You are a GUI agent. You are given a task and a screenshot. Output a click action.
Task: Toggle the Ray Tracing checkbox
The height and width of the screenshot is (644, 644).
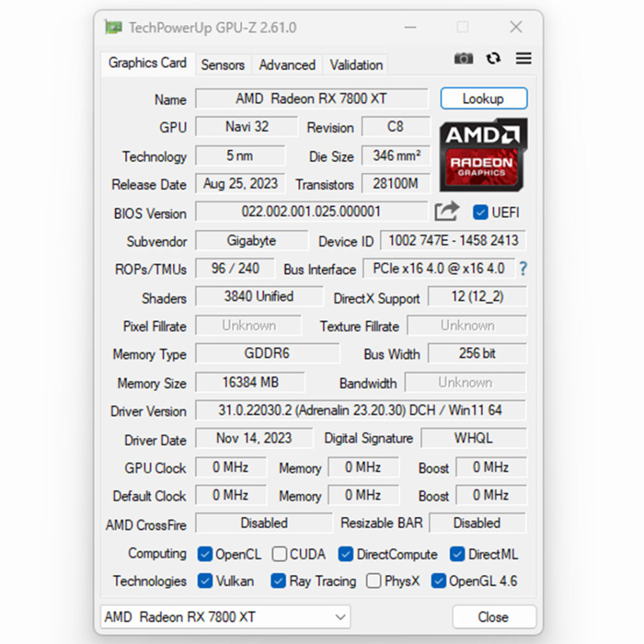click(x=278, y=580)
